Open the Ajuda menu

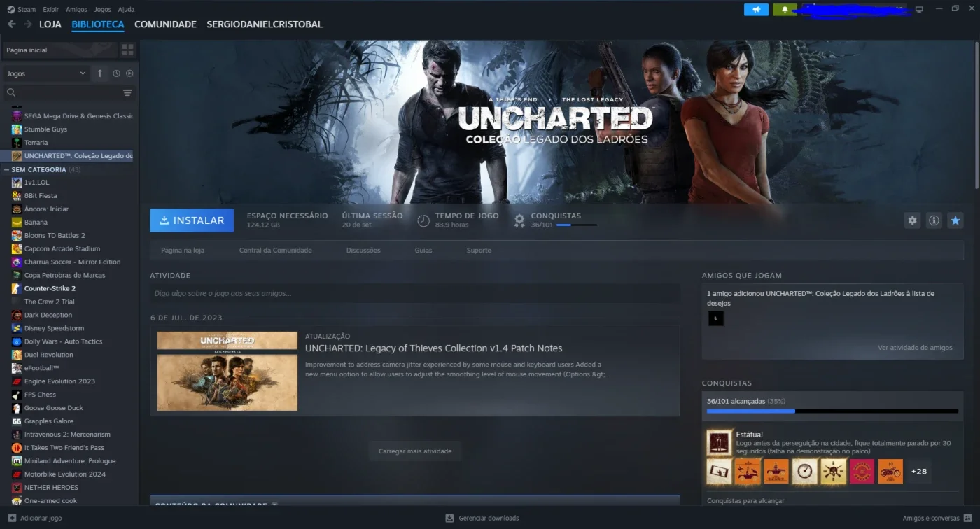tap(126, 10)
